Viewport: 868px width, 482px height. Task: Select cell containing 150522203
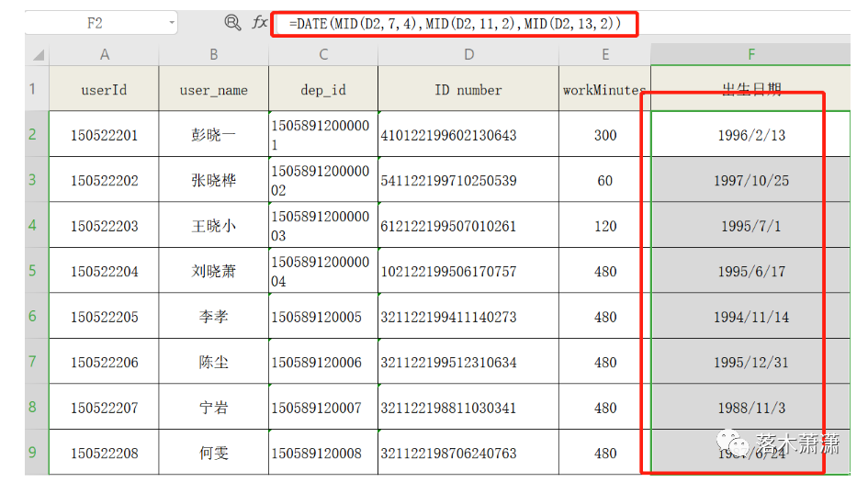(104, 225)
